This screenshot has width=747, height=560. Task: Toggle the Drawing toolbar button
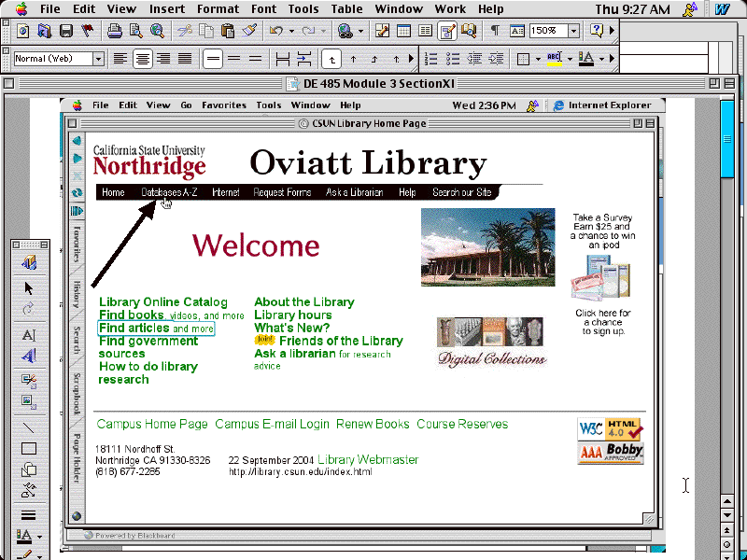(x=447, y=31)
